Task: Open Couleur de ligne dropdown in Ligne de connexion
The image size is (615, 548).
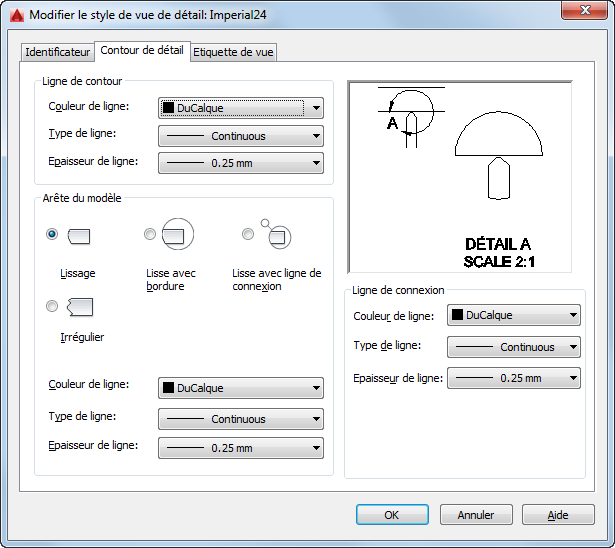Action: pos(514,315)
